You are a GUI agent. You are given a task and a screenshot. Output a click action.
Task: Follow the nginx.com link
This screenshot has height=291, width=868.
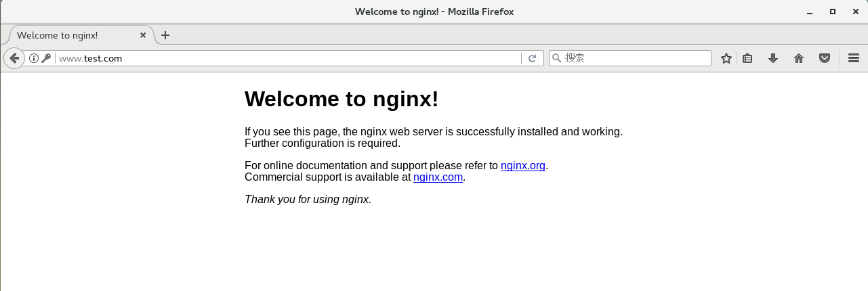click(x=438, y=177)
